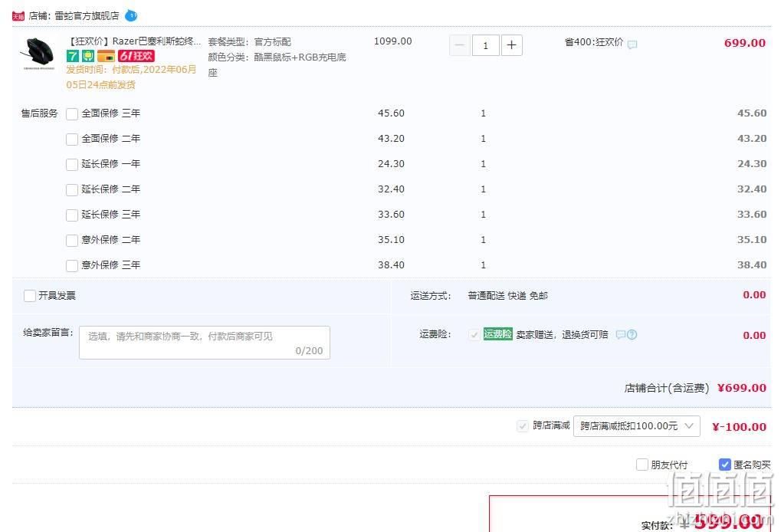Screen dimensions: 781x532
Task: Open the blue Wangwang chat icon beside store name
Action: click(x=131, y=16)
